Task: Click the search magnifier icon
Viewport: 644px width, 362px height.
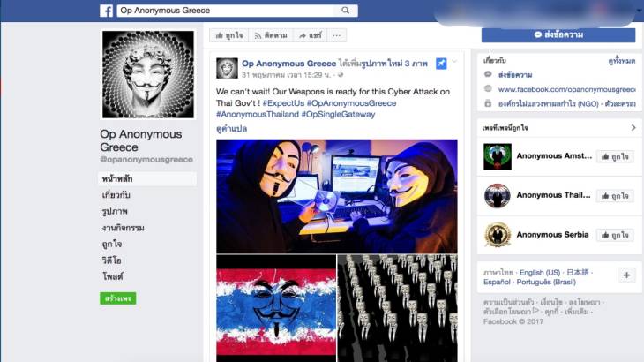Action: pyautogui.click(x=343, y=11)
